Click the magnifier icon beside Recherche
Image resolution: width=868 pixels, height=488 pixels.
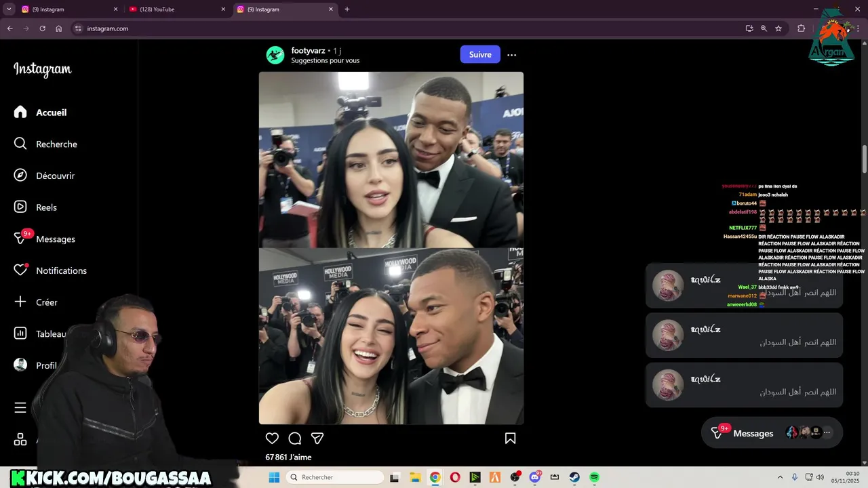click(x=20, y=144)
